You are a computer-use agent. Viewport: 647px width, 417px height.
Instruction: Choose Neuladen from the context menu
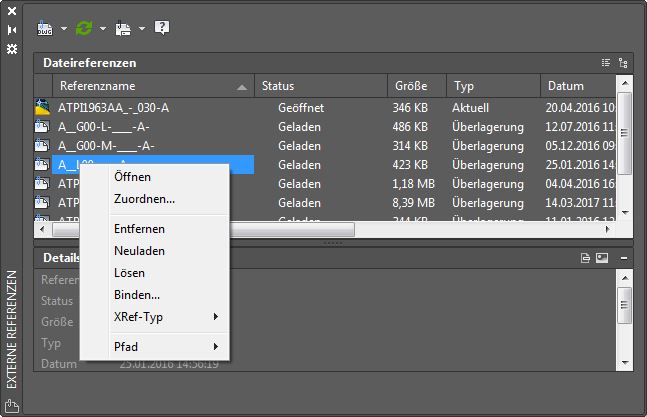(139, 251)
